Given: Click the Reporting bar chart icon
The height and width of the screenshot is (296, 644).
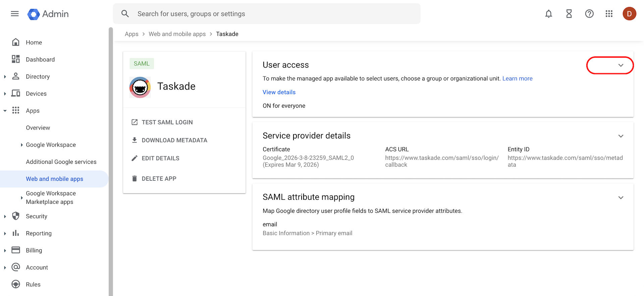Looking at the screenshot, I should [x=16, y=233].
